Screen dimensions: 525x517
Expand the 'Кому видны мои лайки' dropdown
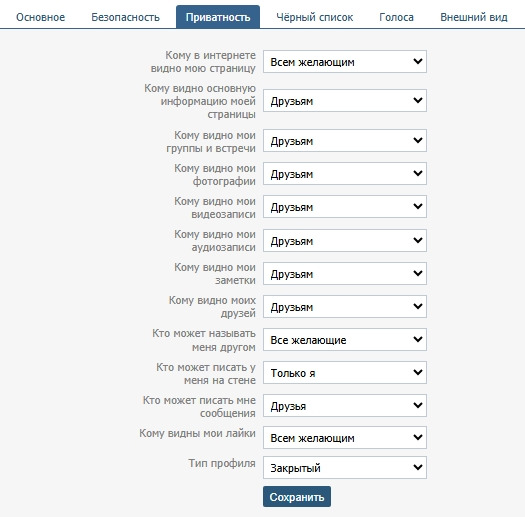345,437
